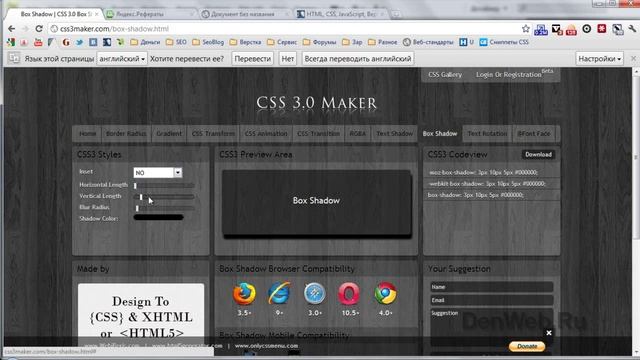The width and height of the screenshot is (640, 360).
Task: Open the Сервис bookmarks folder
Action: click(x=282, y=42)
